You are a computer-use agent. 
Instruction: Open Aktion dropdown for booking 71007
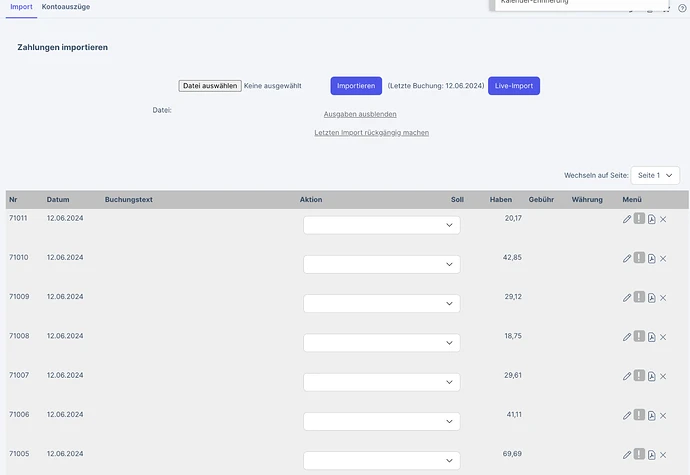pyautogui.click(x=382, y=382)
